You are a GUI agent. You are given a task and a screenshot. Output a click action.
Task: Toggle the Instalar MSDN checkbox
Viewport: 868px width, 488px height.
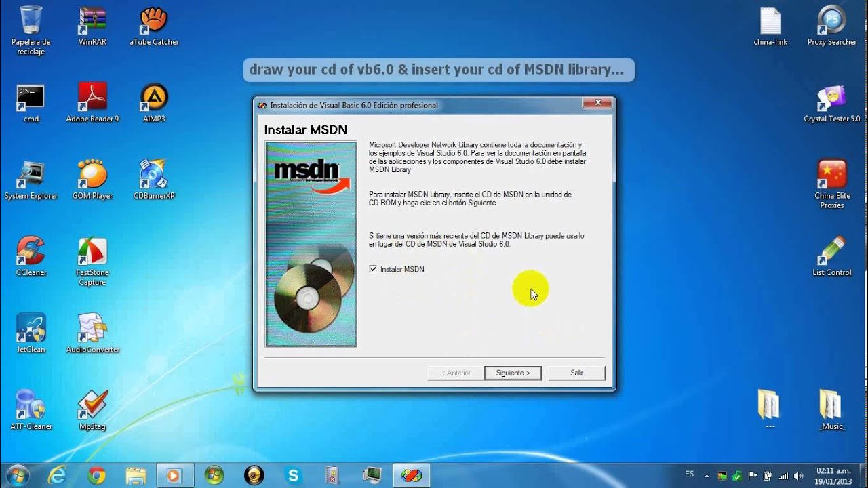(373, 269)
